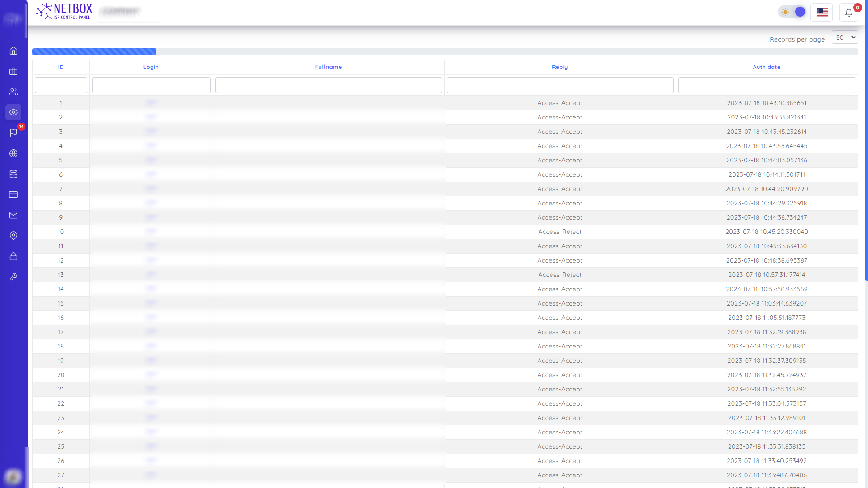Click the Reply filter input field
Viewport: 868px width, 488px height.
(560, 85)
